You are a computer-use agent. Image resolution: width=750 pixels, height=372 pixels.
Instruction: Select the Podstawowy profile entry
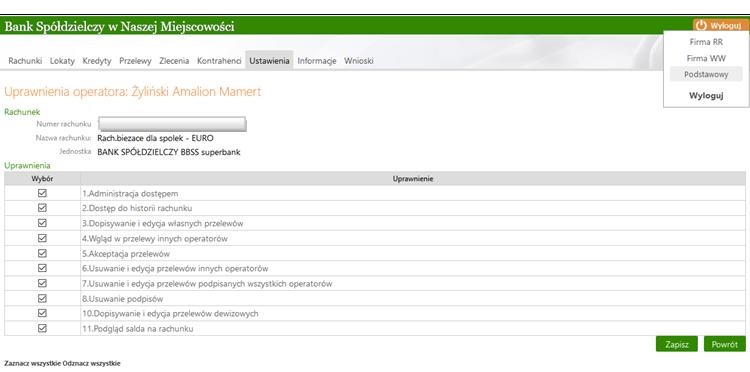point(706,74)
